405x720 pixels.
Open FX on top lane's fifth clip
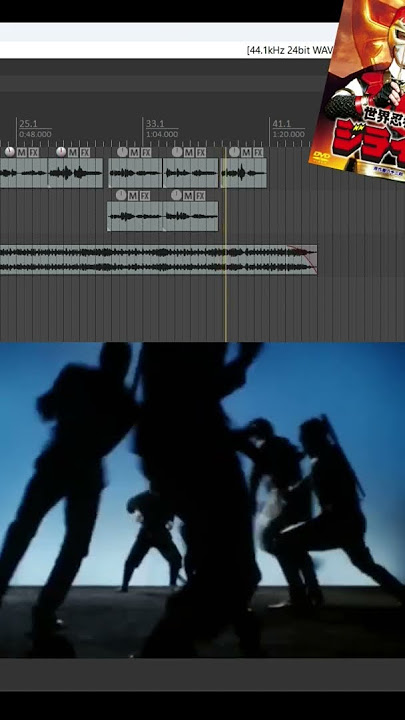click(x=259, y=152)
